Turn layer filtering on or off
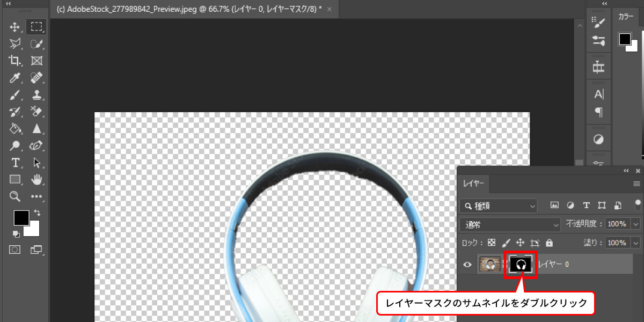The image size is (644, 322). pyautogui.click(x=638, y=204)
